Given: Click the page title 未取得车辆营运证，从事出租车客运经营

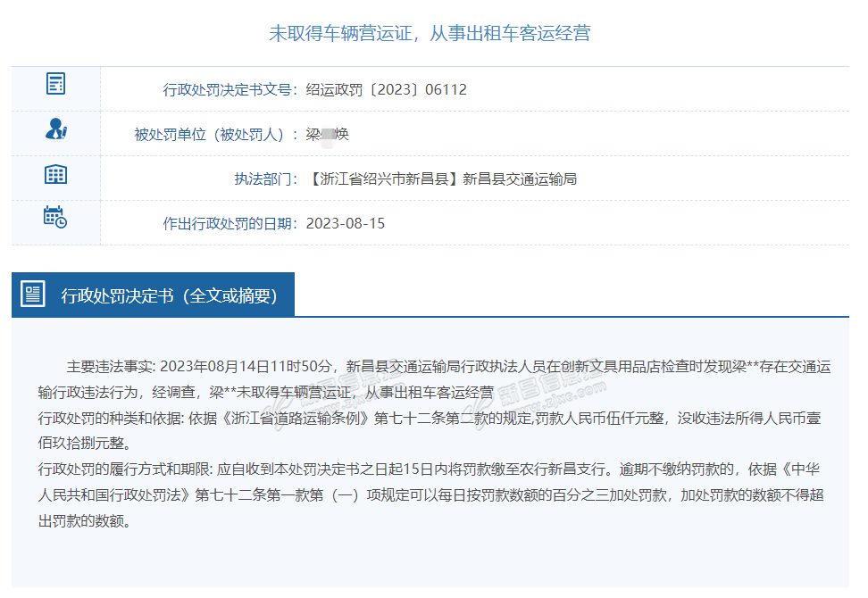Looking at the screenshot, I should point(430,34).
